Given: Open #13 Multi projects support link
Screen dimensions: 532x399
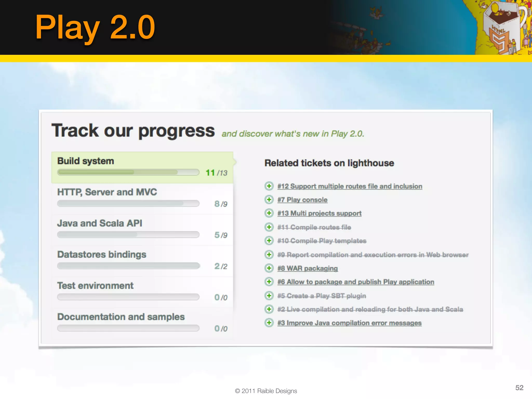Looking at the screenshot, I should pos(319,213).
